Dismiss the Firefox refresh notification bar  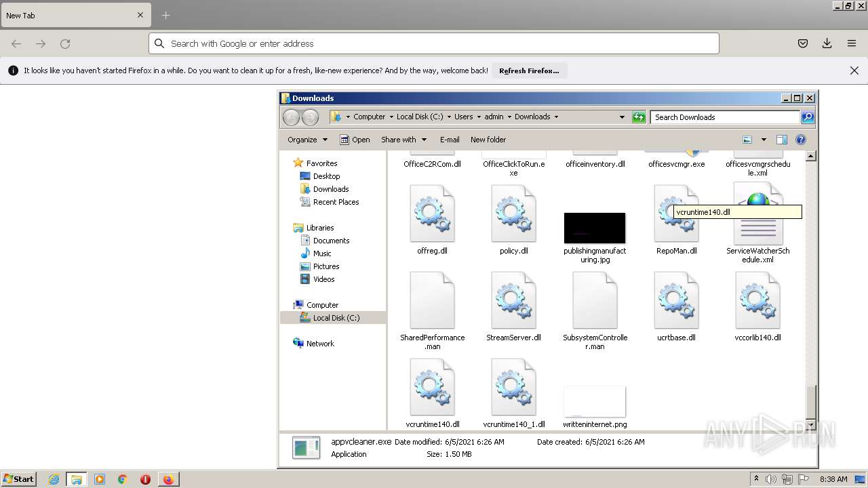[854, 70]
